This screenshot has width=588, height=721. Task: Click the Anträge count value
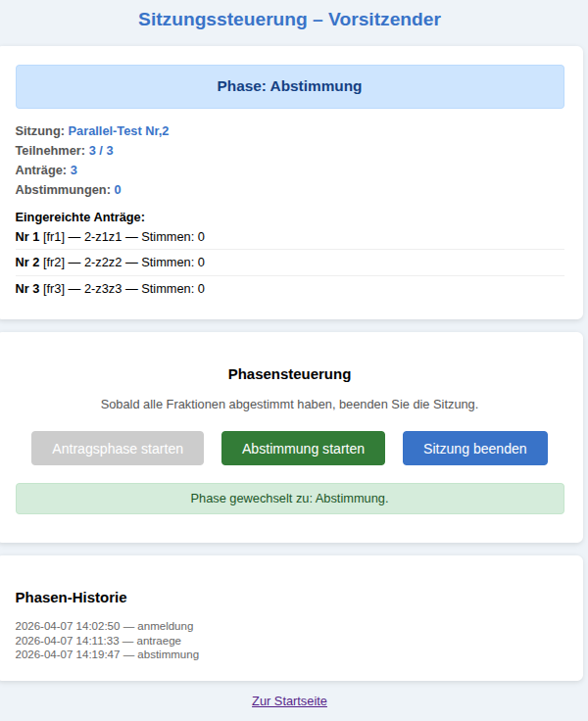tap(73, 169)
